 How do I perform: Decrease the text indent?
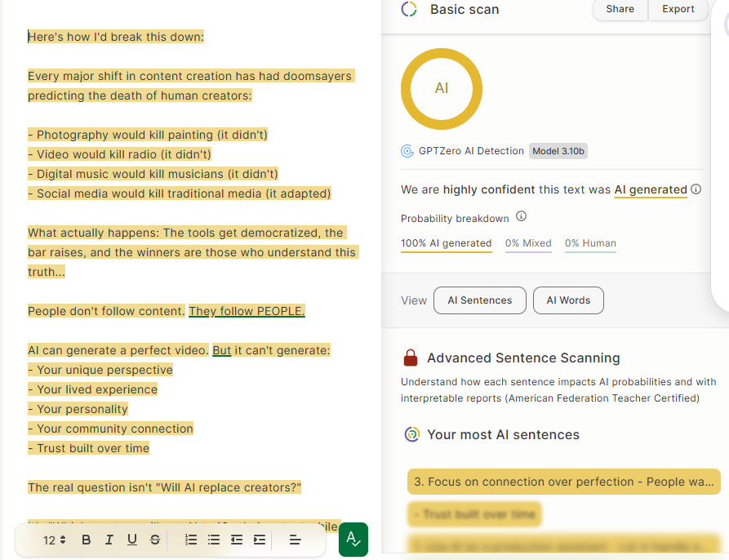click(x=237, y=540)
